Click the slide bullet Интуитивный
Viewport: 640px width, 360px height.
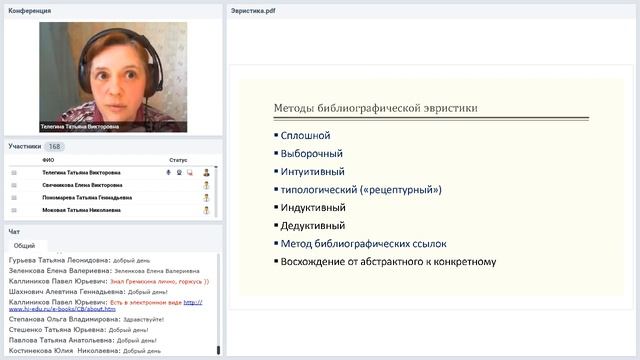[312, 171]
